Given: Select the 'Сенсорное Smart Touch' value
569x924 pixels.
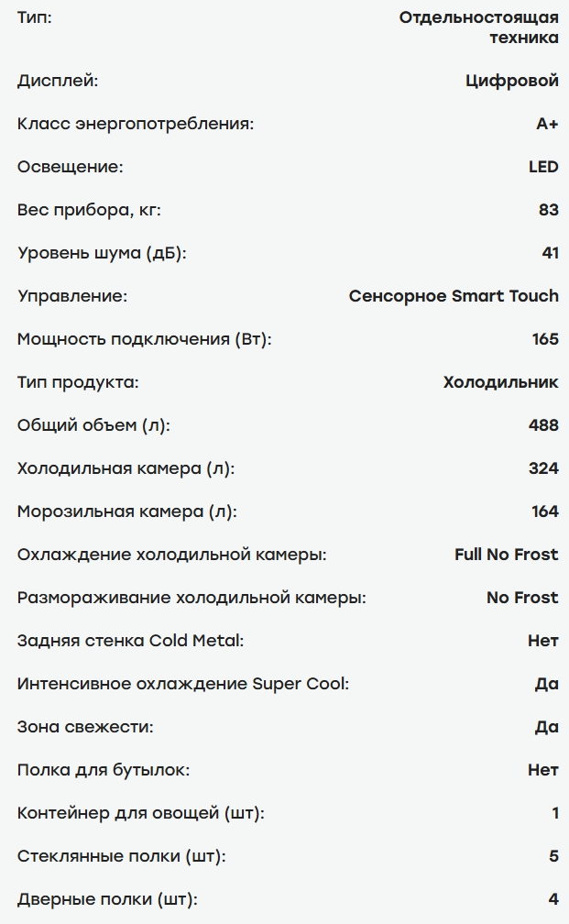Looking at the screenshot, I should pos(454,296).
